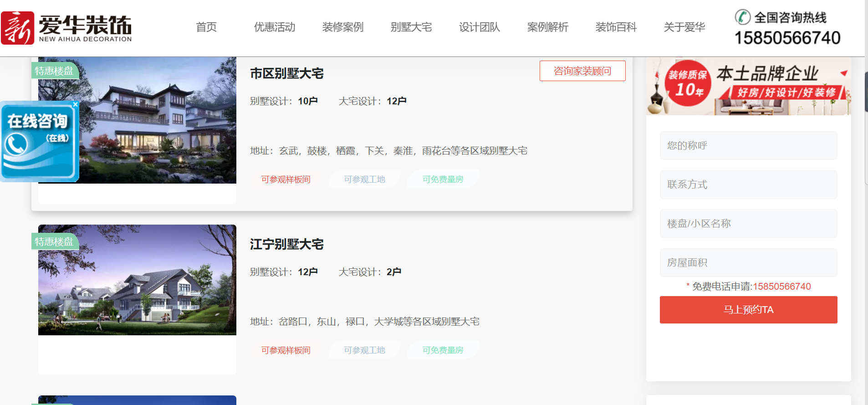Click the header hotline number 15850566740

click(x=787, y=38)
